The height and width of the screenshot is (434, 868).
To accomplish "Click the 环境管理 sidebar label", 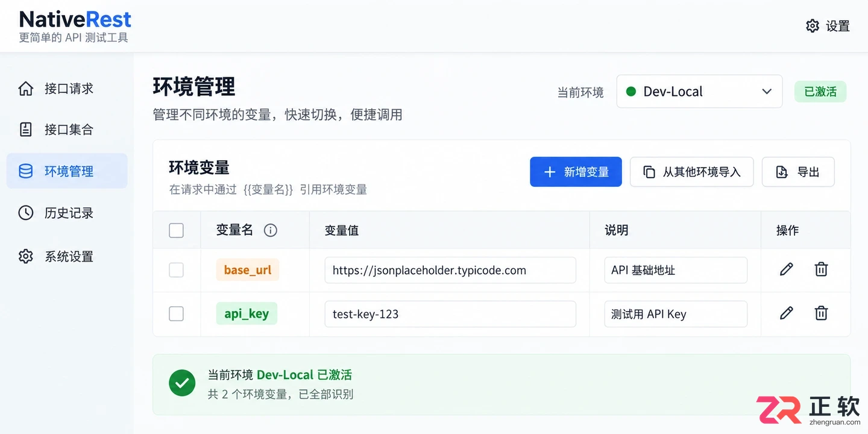I will [x=69, y=172].
